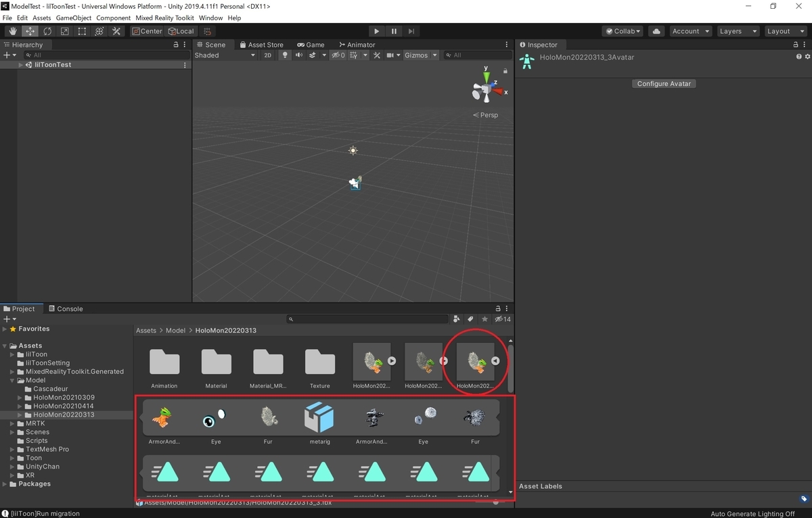Viewport: 812px width, 518px height.
Task: Click the Scene view lock icon
Action: 505,70
